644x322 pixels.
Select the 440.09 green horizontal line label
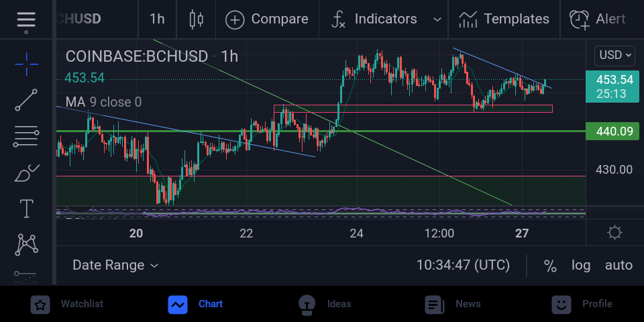(x=612, y=131)
